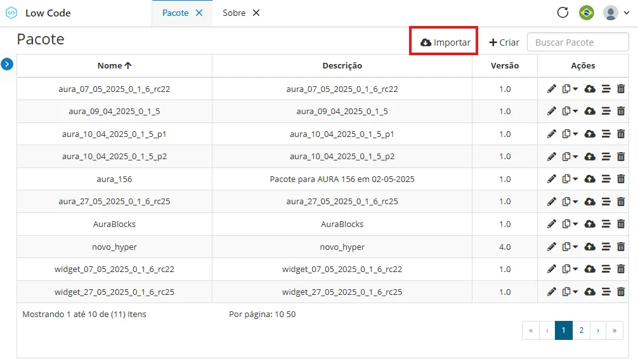
Task: Click cloud icon for novo_hyper
Action: pyautogui.click(x=590, y=247)
